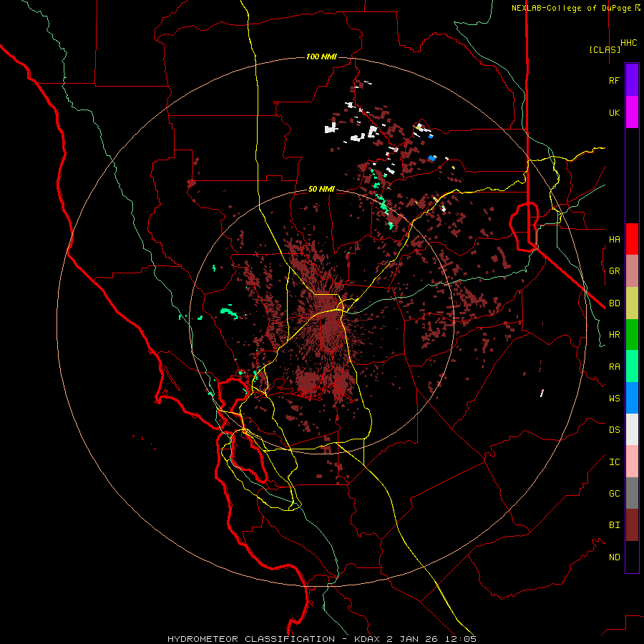Click the 'RA' legend label
Image resolution: width=644 pixels, height=644 pixels.
(x=614, y=366)
